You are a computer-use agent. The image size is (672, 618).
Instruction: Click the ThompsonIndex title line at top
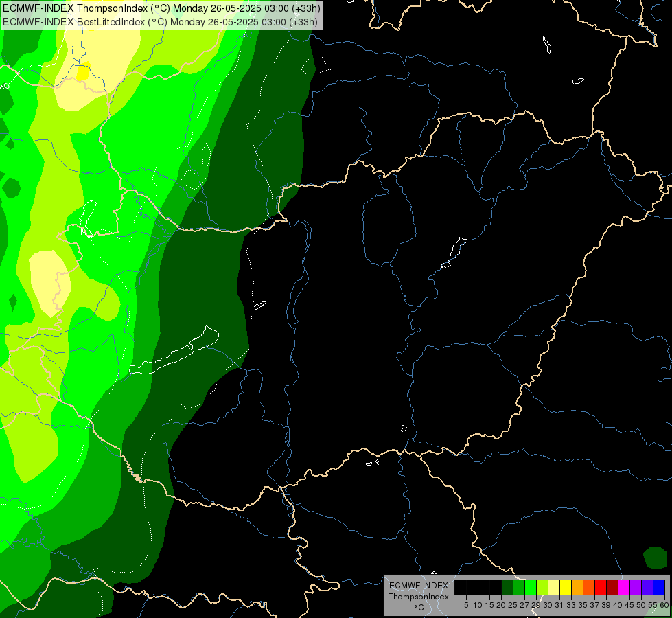[x=161, y=8]
